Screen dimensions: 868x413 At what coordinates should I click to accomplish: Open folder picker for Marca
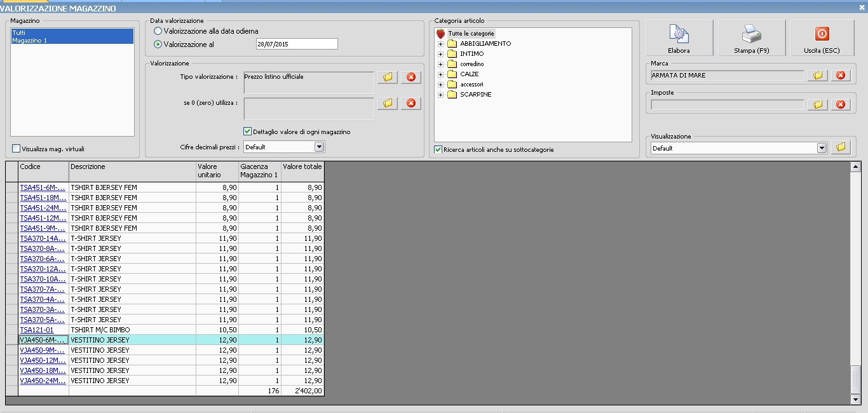click(x=818, y=75)
